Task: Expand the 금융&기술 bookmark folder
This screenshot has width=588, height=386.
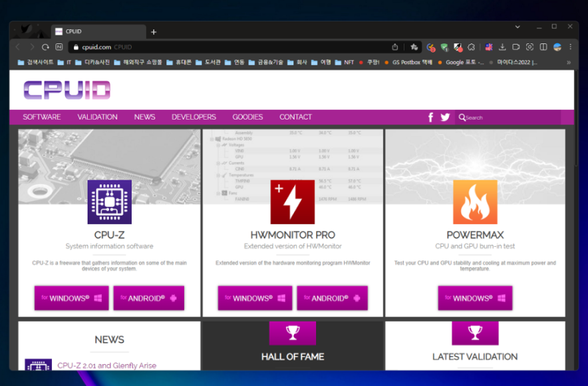Action: pos(266,63)
